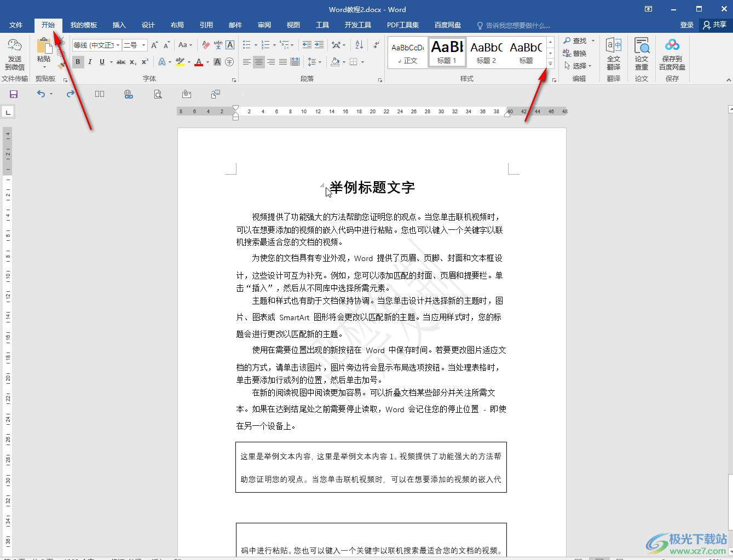Center-align the paragraph
The image size is (733, 560).
click(x=259, y=62)
